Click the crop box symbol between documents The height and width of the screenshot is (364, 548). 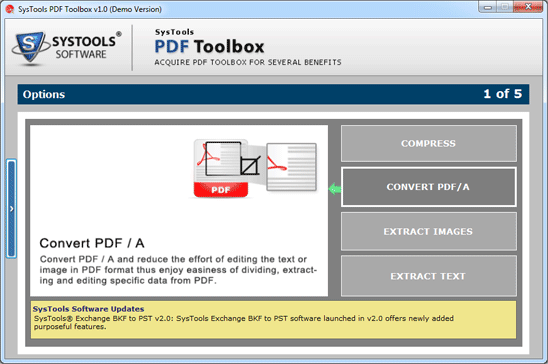click(250, 166)
